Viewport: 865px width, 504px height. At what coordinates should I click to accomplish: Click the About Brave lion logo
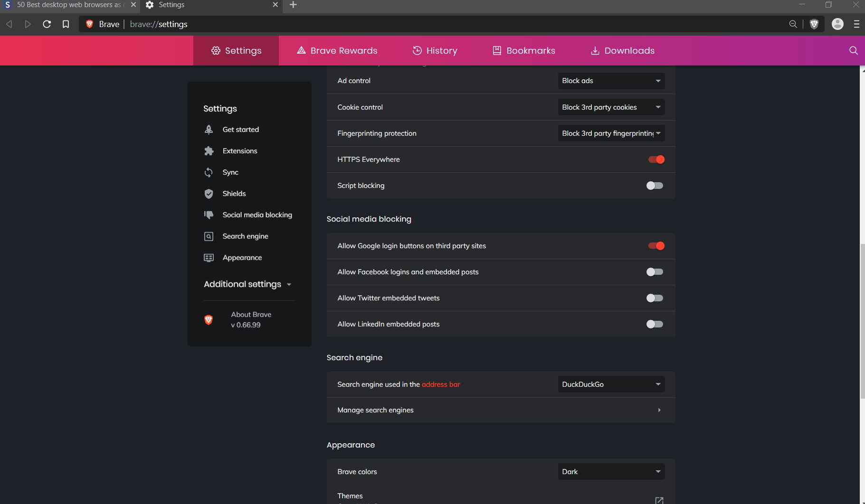208,320
